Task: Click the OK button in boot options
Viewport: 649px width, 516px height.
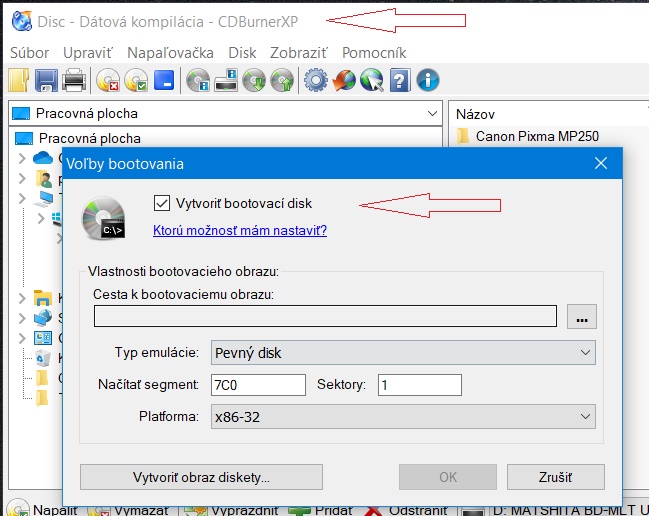Action: click(x=448, y=477)
